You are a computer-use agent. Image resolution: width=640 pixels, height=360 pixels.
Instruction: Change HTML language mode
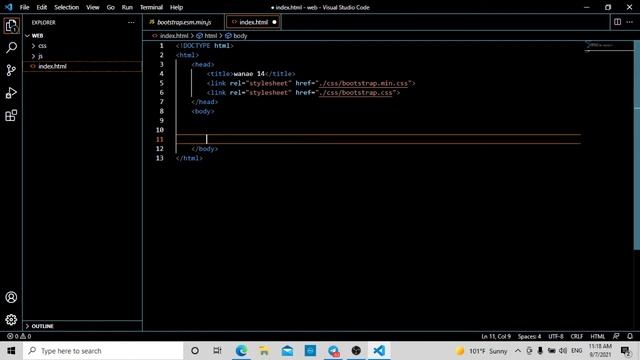[x=598, y=336]
